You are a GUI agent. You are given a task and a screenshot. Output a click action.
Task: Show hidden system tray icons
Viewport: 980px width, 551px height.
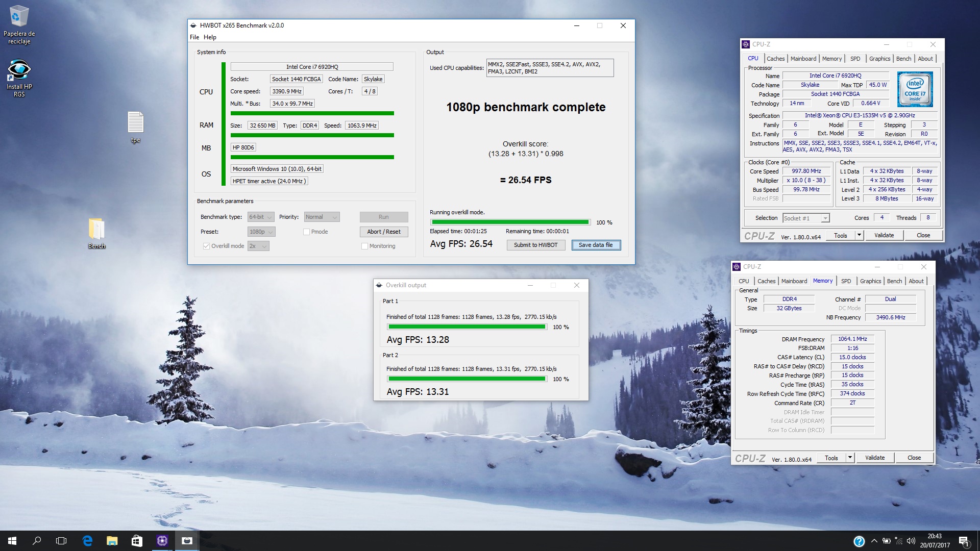(x=874, y=541)
